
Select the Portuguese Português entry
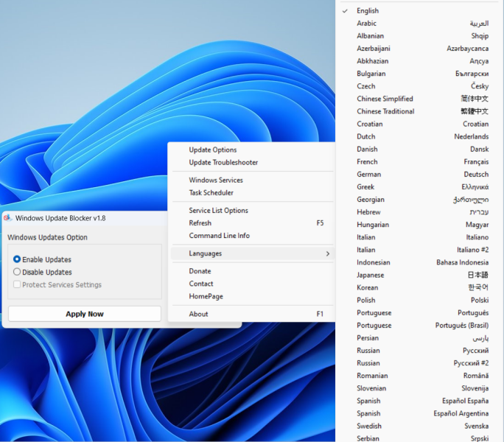pos(419,312)
